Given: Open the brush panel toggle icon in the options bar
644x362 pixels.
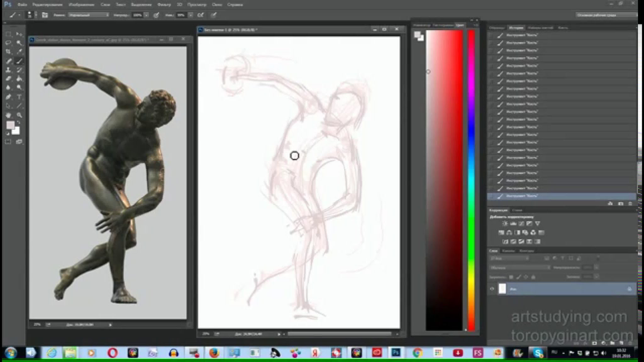Looking at the screenshot, I should [45, 15].
